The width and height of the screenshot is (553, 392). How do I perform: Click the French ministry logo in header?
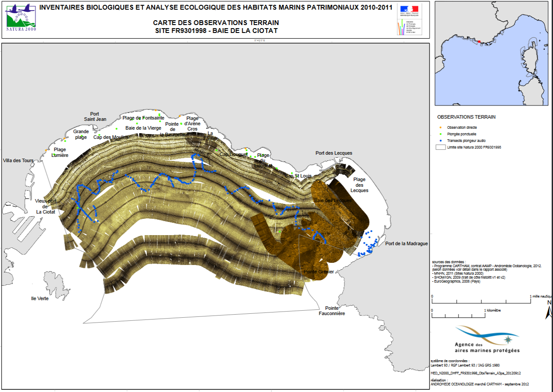(x=408, y=19)
